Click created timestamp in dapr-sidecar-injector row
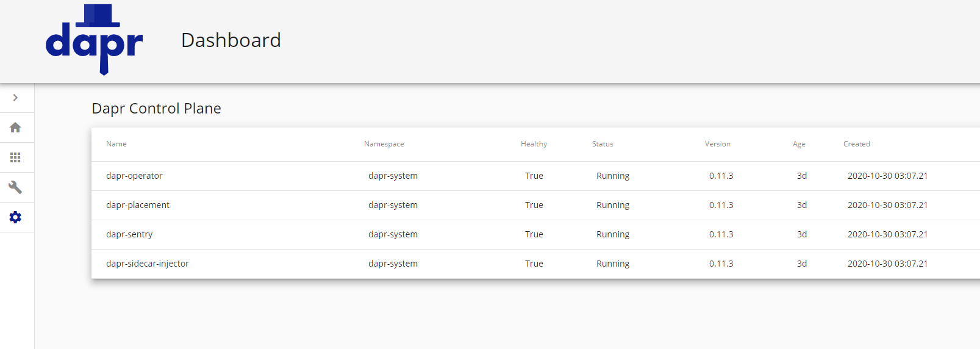This screenshot has width=980, height=349. [x=888, y=264]
